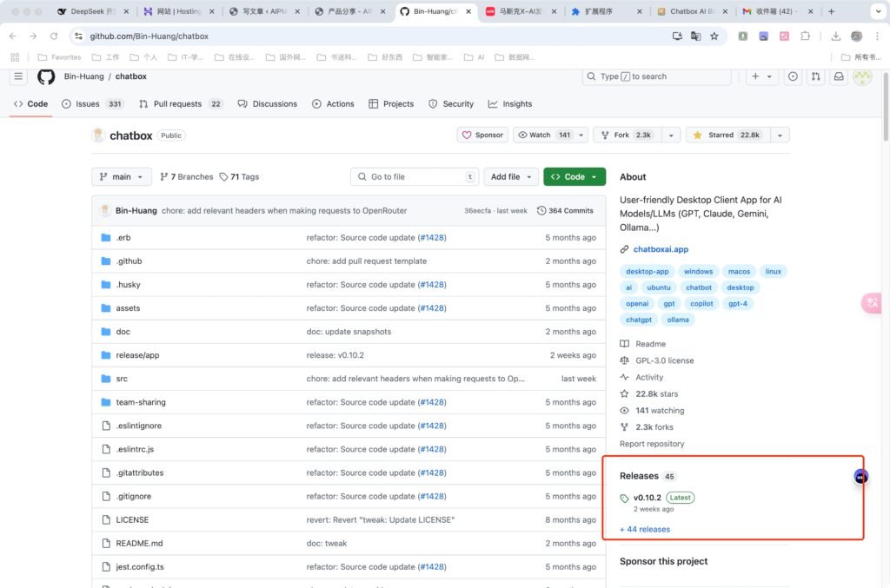Click the browser address bar URL
890x588 pixels.
[x=149, y=36]
